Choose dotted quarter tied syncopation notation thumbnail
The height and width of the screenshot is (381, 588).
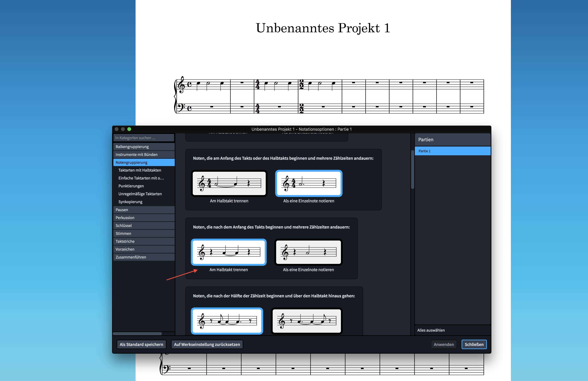coord(307,321)
